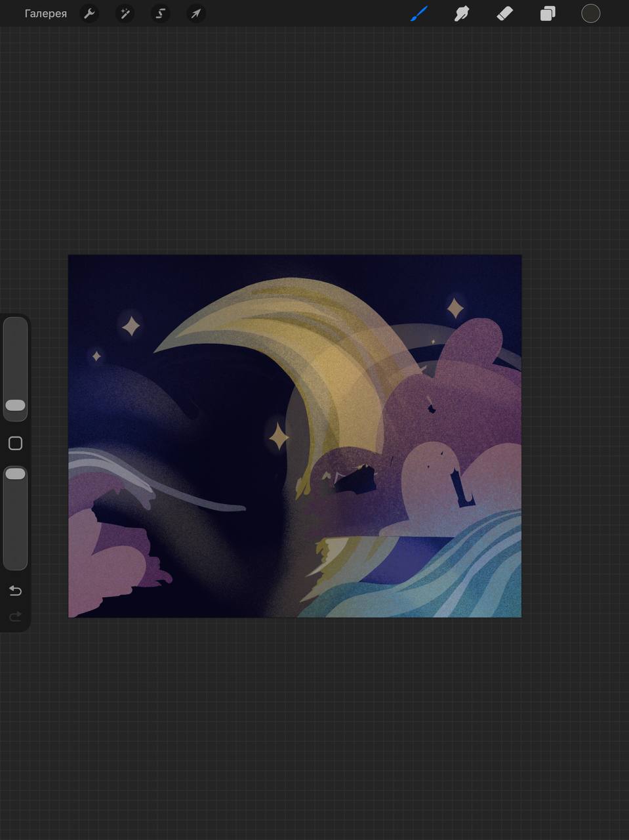629x840 pixels.
Task: Tap the square Modify button in sidebar
Action: (15, 444)
